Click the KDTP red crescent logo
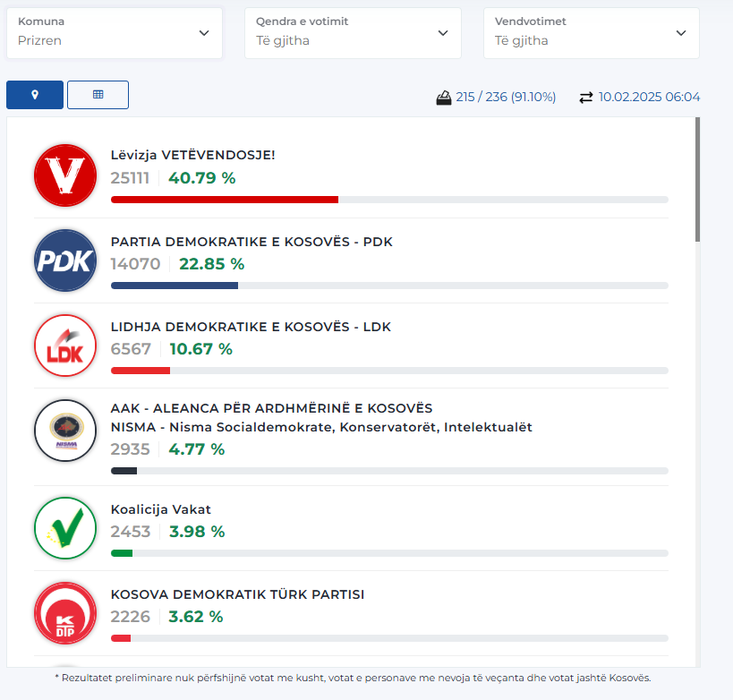This screenshot has height=700, width=733. [65, 613]
